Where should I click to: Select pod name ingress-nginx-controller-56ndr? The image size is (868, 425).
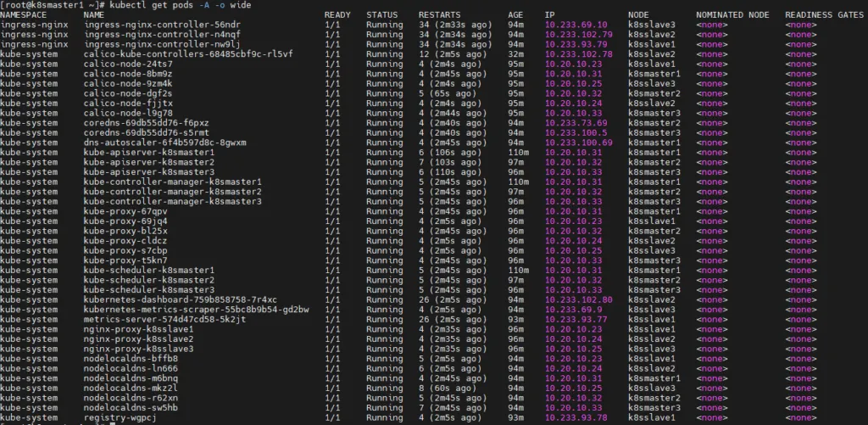tap(162, 25)
